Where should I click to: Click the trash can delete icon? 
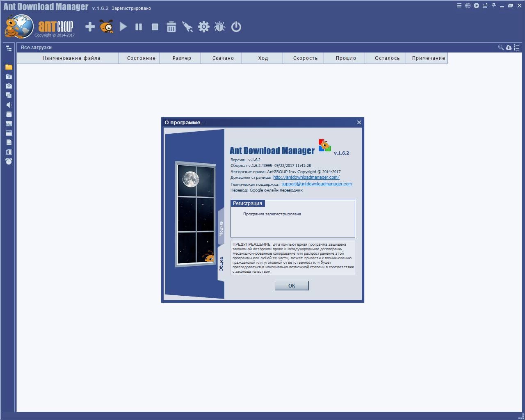(171, 27)
